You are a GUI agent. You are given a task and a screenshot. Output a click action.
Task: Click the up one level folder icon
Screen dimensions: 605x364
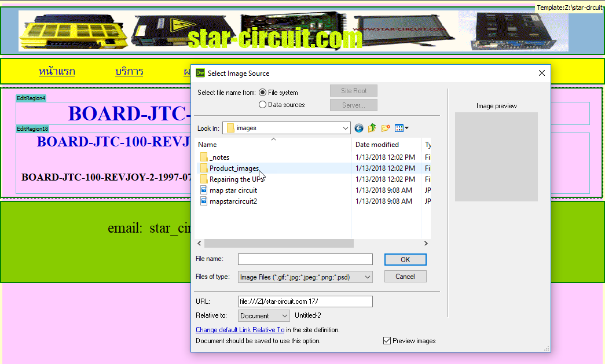point(372,128)
